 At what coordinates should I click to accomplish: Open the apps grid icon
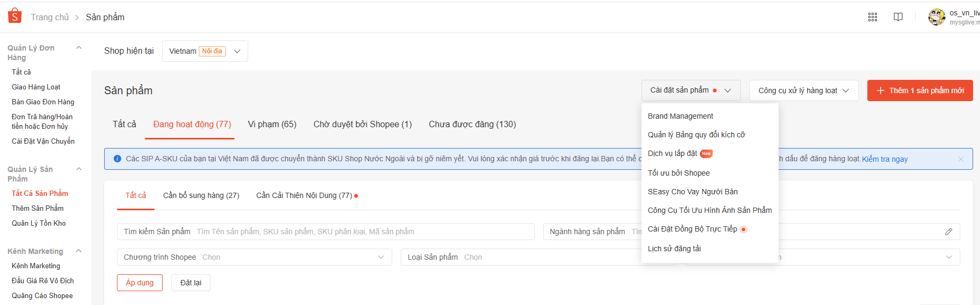click(x=873, y=17)
